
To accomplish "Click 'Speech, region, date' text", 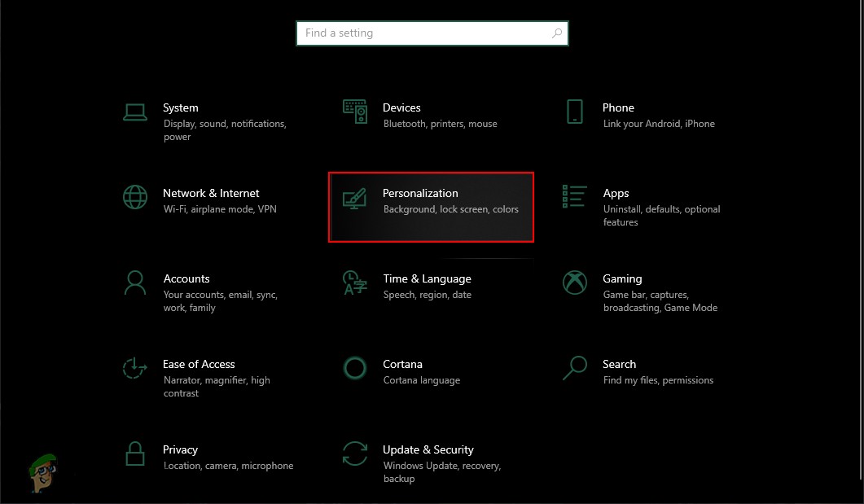I will point(427,295).
